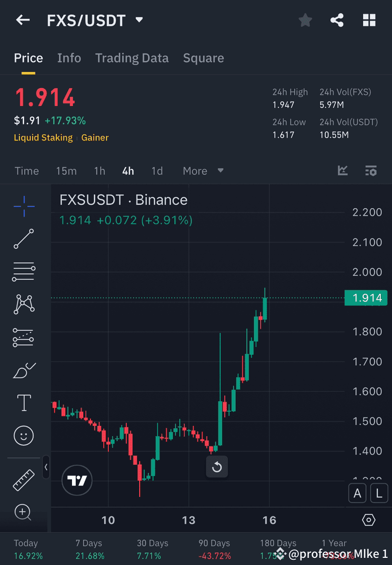Toggle logarithmic scale with the L button

click(379, 493)
